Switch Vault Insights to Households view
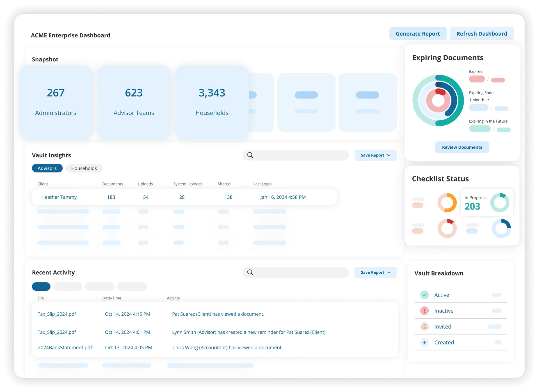Screen dimensions: 539x392 [x=84, y=168]
